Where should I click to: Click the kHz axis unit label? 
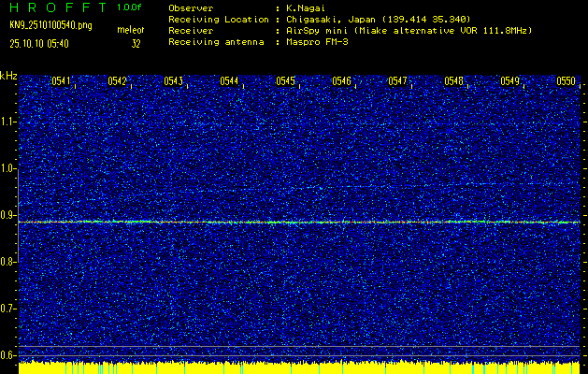[x=8, y=75]
